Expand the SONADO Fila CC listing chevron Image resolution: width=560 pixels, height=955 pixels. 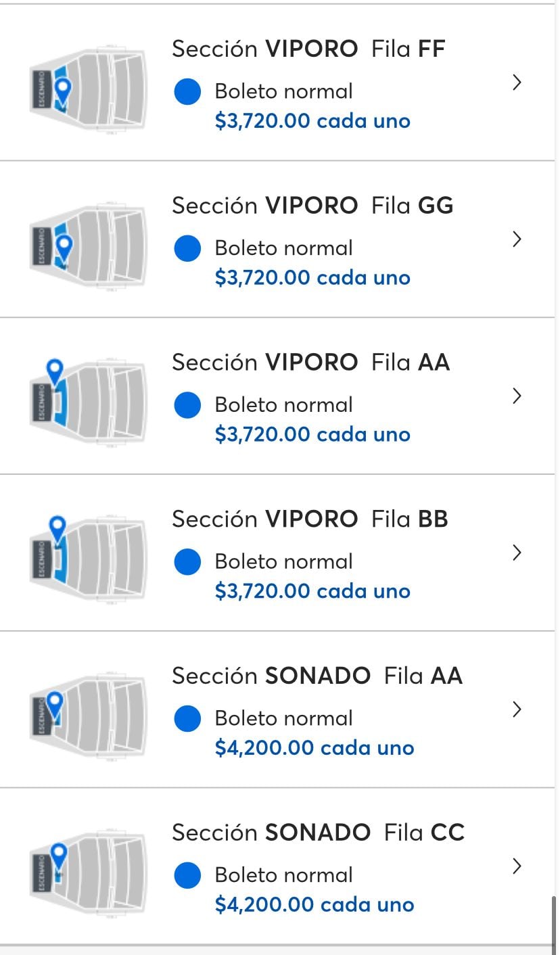click(517, 866)
